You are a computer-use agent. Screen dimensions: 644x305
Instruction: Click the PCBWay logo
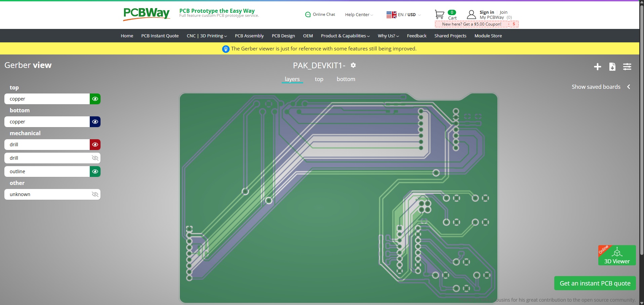click(147, 14)
